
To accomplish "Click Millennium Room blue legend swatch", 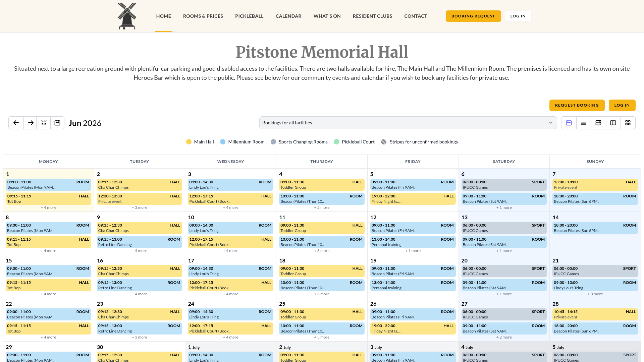I will coord(223,142).
